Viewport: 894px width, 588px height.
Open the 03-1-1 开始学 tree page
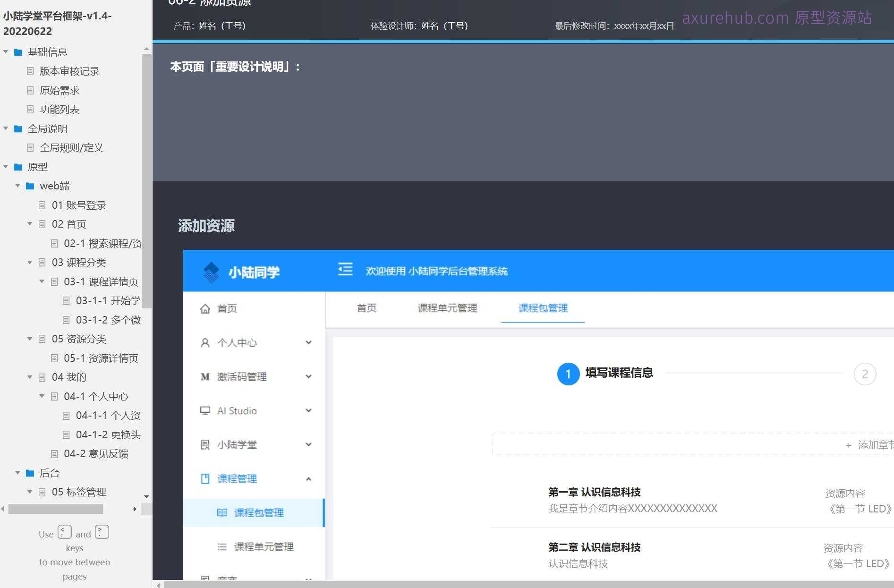coord(108,300)
